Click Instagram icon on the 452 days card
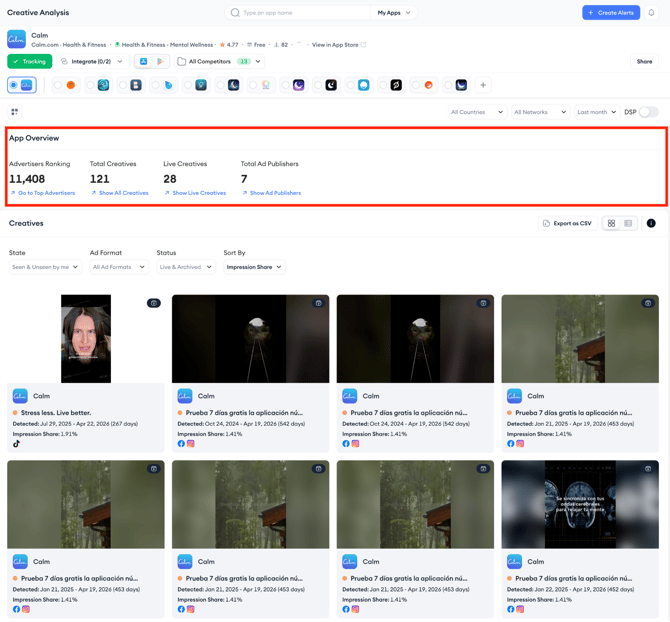The height and width of the screenshot is (622, 670). click(520, 609)
